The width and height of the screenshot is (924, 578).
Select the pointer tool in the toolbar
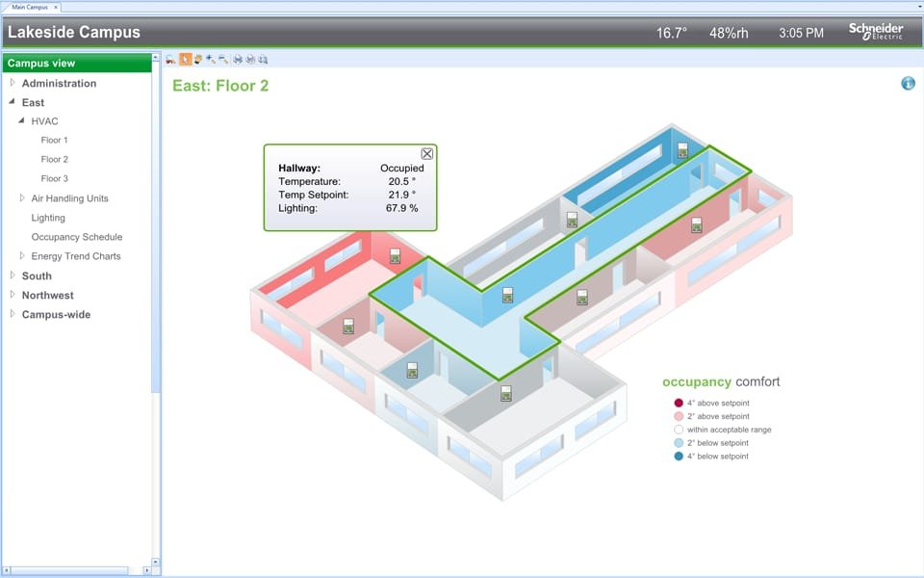pyautogui.click(x=185, y=59)
